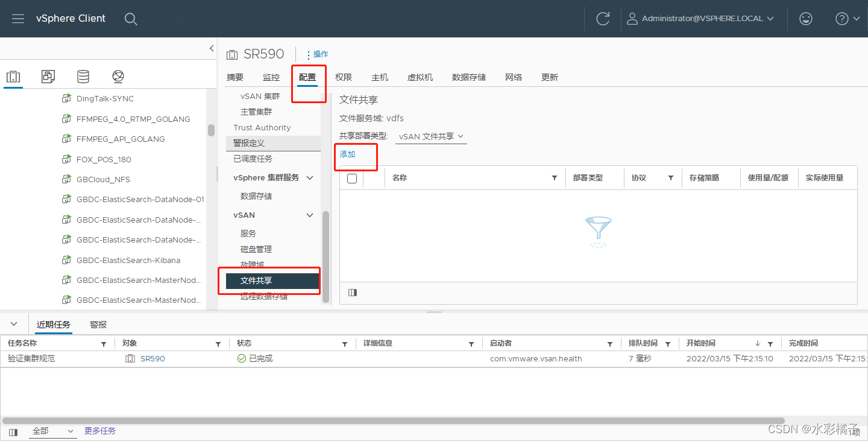868x441 pixels.
Task: Switch to 近期任务 tab
Action: click(x=54, y=325)
